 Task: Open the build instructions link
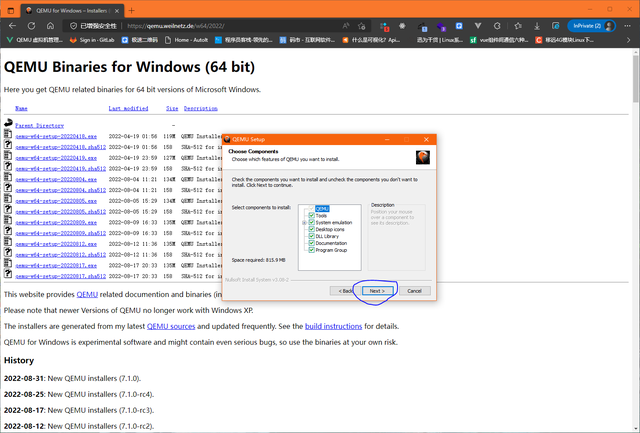[x=333, y=326]
